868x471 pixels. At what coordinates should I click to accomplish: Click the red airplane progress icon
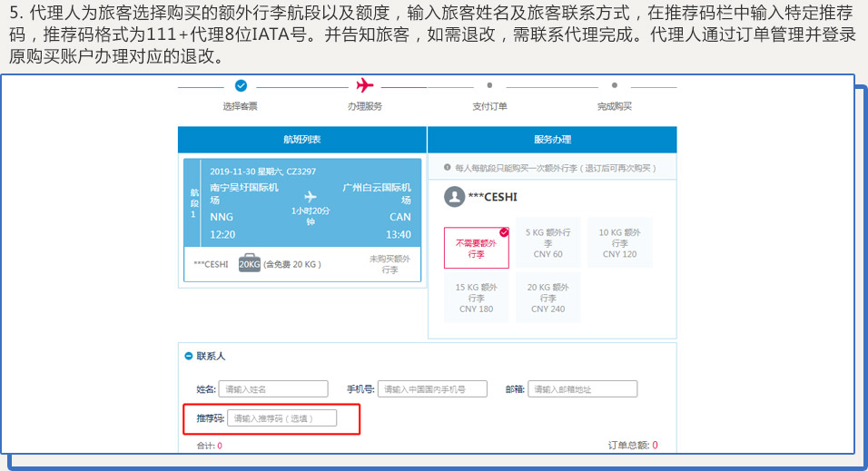(365, 85)
